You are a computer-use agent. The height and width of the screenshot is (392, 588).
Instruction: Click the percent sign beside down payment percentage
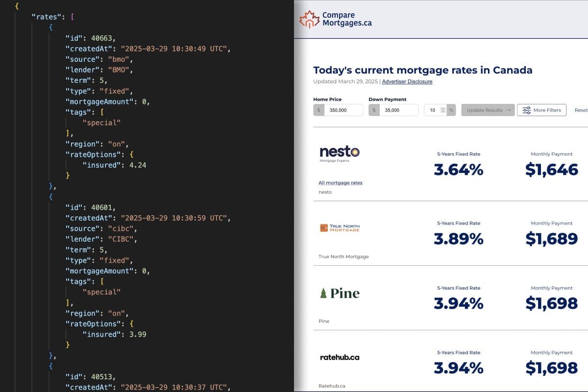click(x=451, y=110)
